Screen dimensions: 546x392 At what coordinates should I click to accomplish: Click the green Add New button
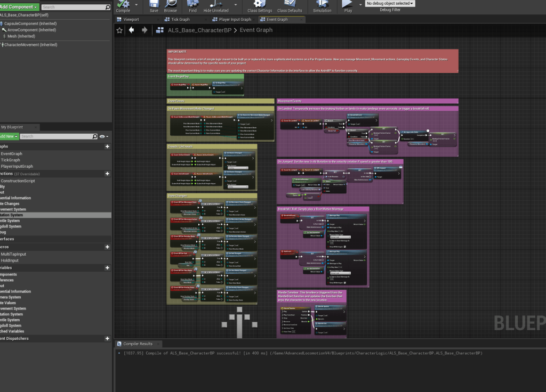tap(9, 136)
